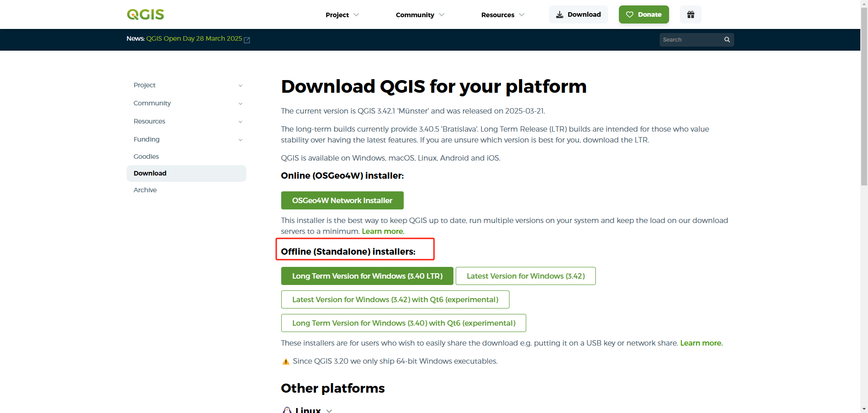Expand the Community sidebar chevron
The width and height of the screenshot is (868, 413).
tap(241, 104)
